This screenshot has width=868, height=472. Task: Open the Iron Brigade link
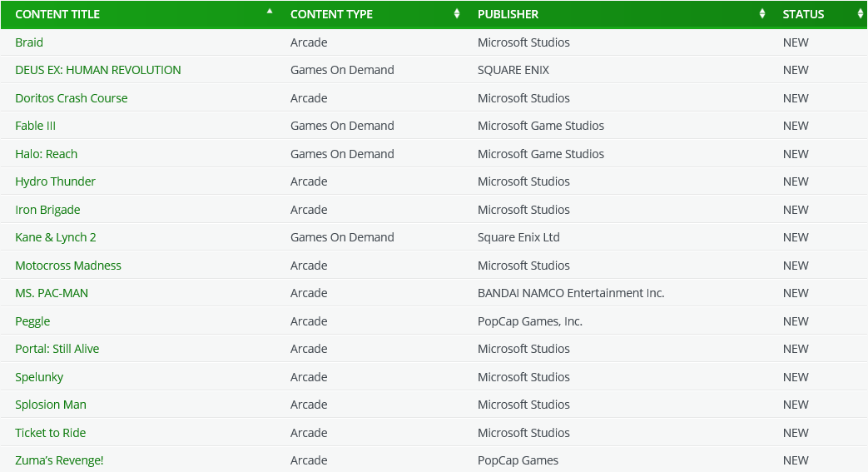coord(47,210)
